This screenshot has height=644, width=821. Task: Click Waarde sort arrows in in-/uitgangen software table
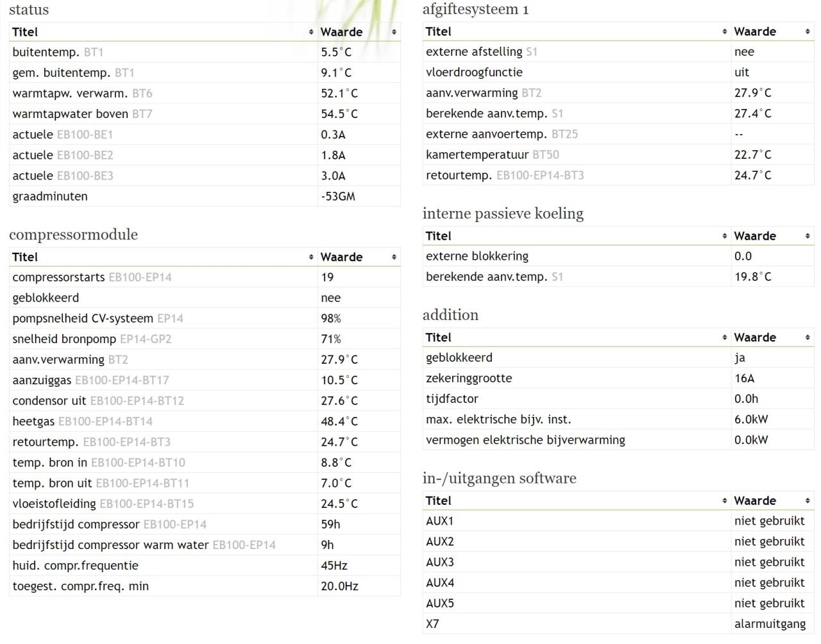pyautogui.click(x=807, y=501)
